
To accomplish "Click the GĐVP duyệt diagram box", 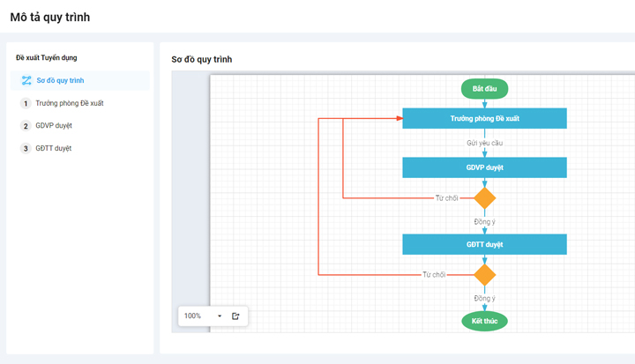I will coord(484,167).
